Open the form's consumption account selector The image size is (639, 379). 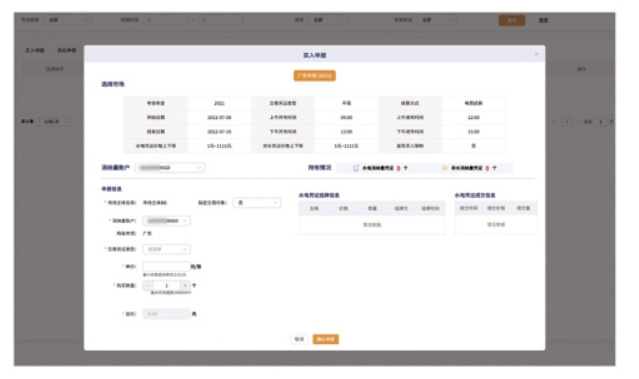point(166,221)
